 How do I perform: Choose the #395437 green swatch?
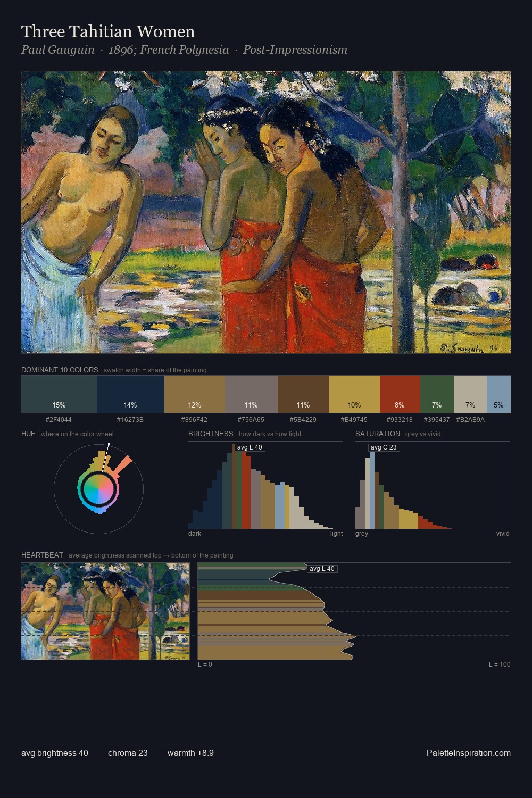tap(437, 394)
